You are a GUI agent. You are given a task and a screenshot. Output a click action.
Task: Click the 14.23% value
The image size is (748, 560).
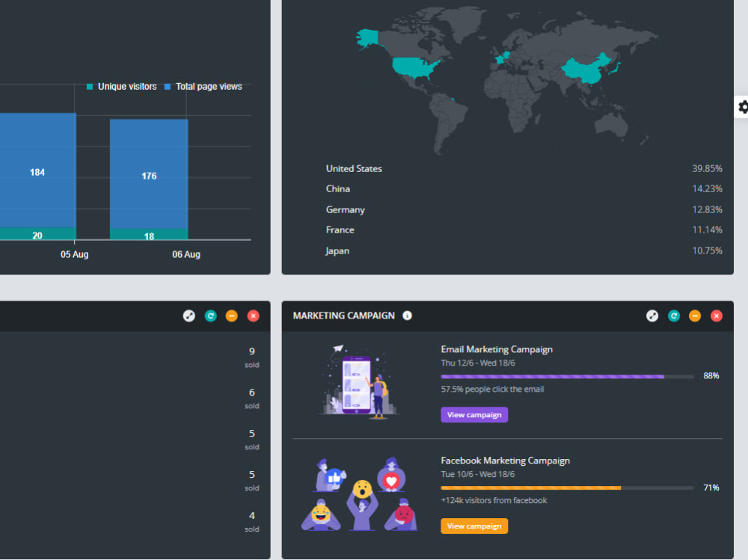(707, 189)
